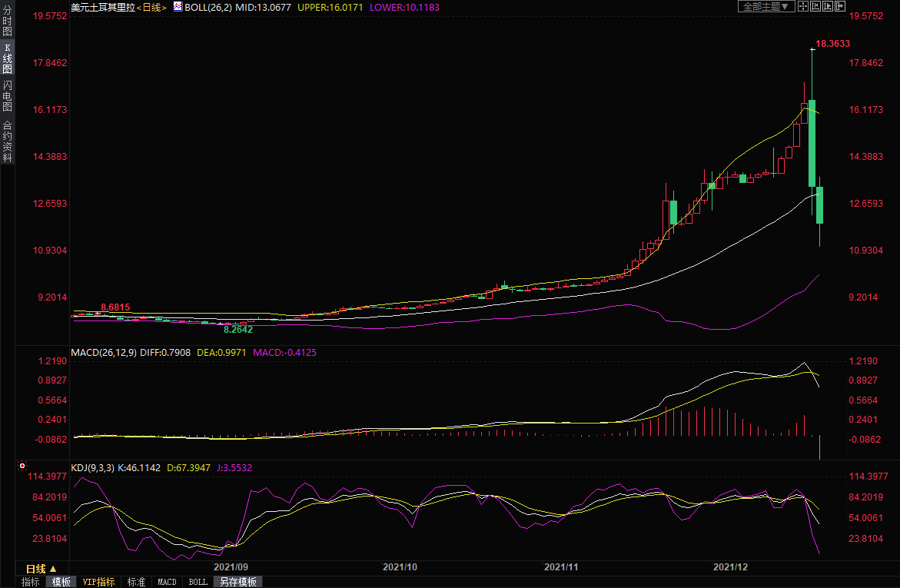This screenshot has width=900, height=588.
Task: Click the BOLL indicator chart icon
Action: pos(177,6)
